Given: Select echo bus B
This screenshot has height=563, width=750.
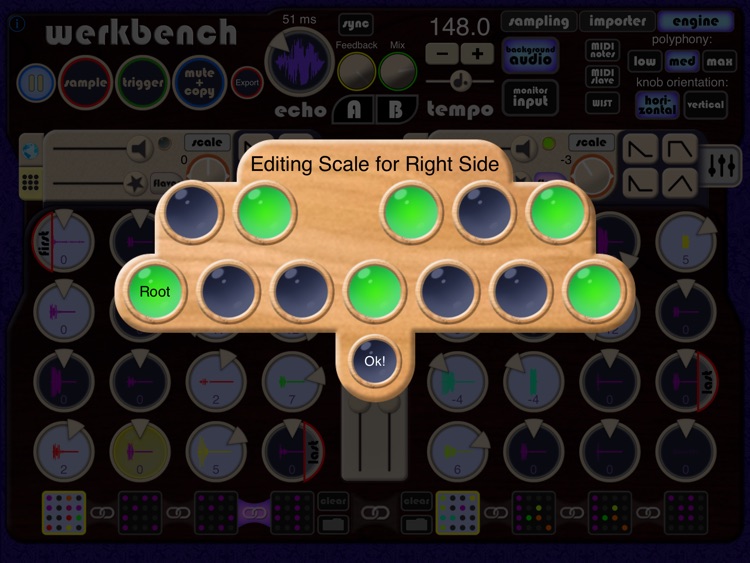Looking at the screenshot, I should [395, 110].
